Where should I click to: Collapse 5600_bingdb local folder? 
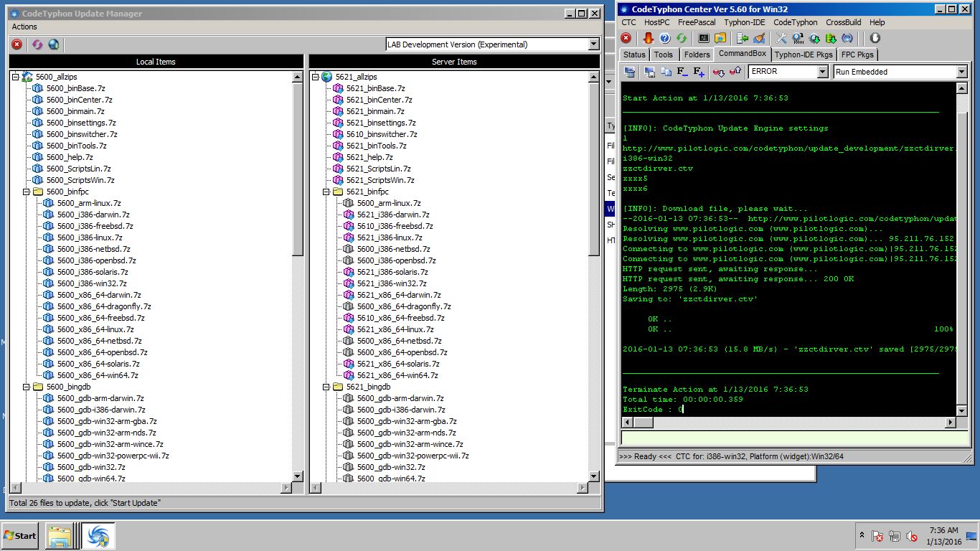(x=27, y=387)
